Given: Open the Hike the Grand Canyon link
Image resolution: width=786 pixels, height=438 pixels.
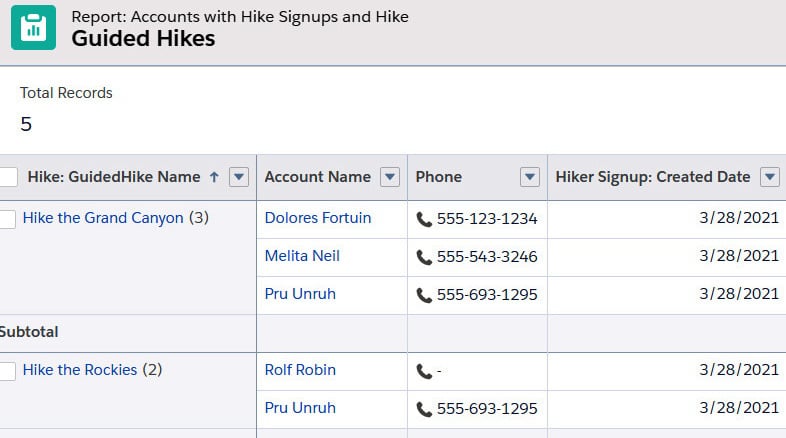Looking at the screenshot, I should [x=103, y=218].
